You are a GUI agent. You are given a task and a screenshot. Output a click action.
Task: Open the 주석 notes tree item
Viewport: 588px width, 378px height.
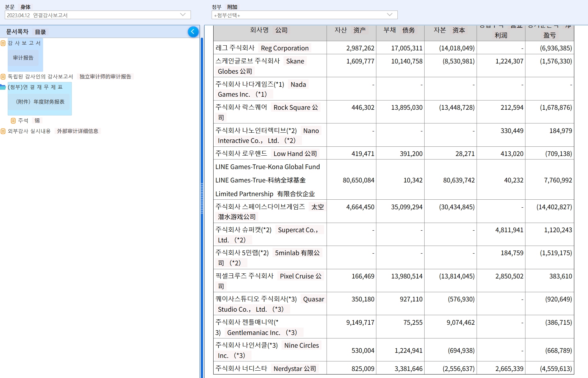pos(23,121)
